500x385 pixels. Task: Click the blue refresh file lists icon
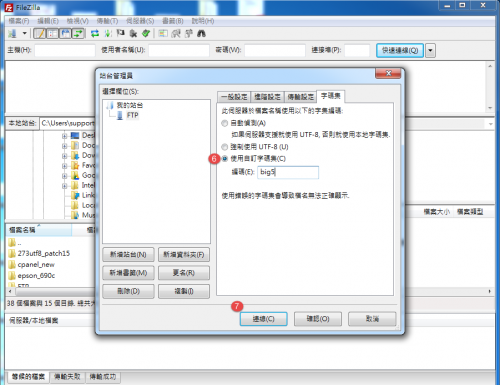click(x=95, y=34)
